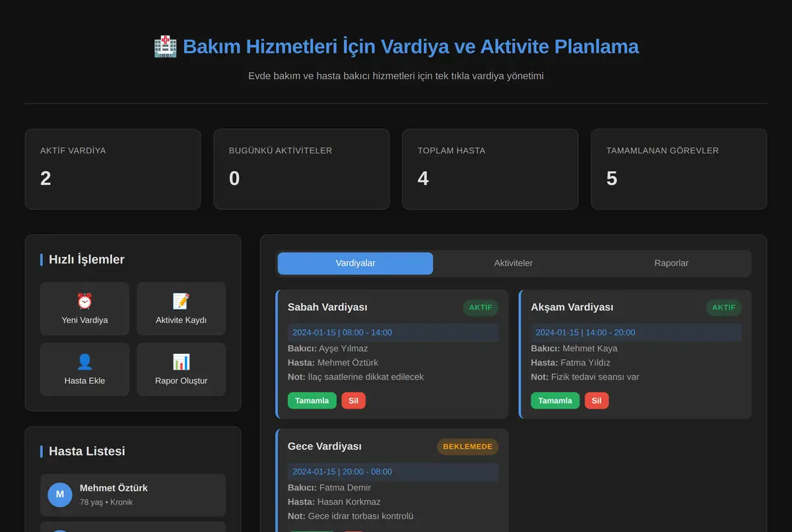The width and height of the screenshot is (792, 532).
Task: Open the Aktiviteler tab
Action: coord(513,263)
